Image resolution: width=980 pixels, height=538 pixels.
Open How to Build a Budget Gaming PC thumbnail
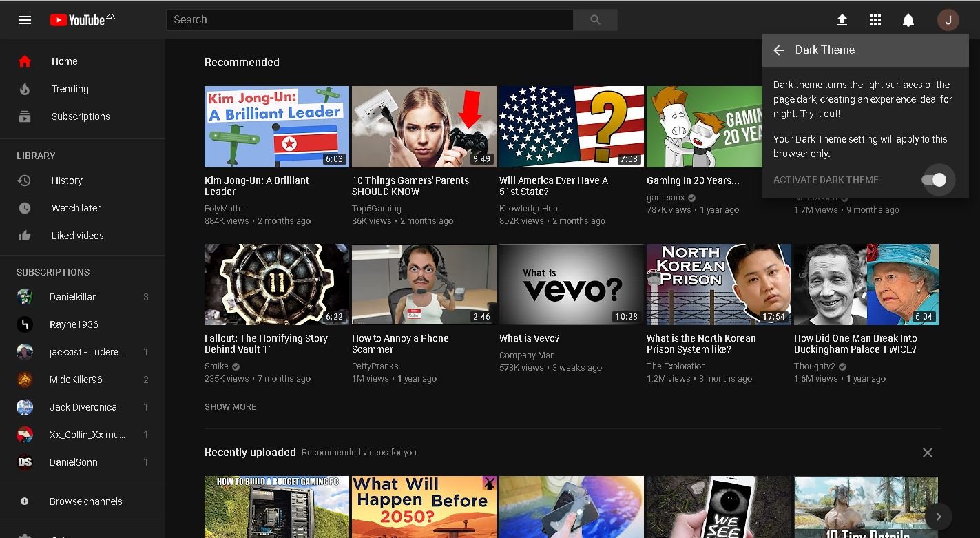(277, 507)
